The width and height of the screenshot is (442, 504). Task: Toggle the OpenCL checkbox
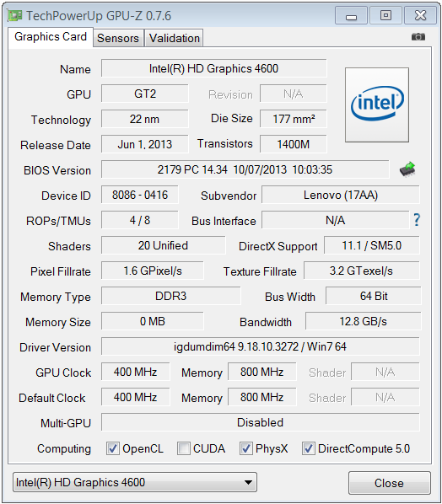tap(113, 448)
